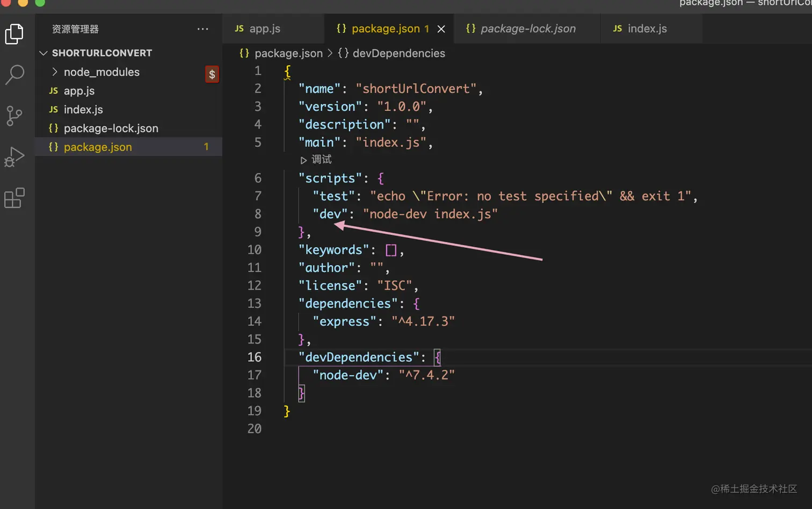Click the "shortUrlConvert" value
Image resolution: width=812 pixels, height=509 pixels.
[416, 89]
